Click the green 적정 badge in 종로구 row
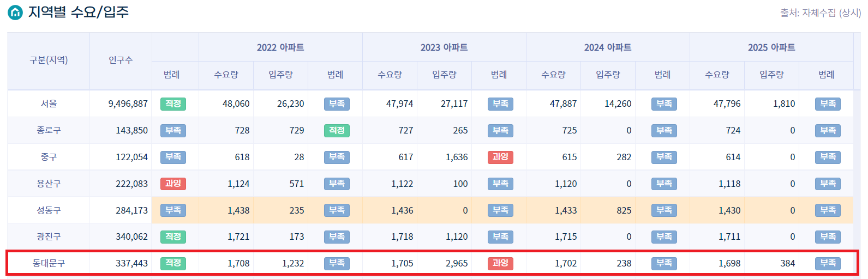The image size is (868, 279). (337, 130)
